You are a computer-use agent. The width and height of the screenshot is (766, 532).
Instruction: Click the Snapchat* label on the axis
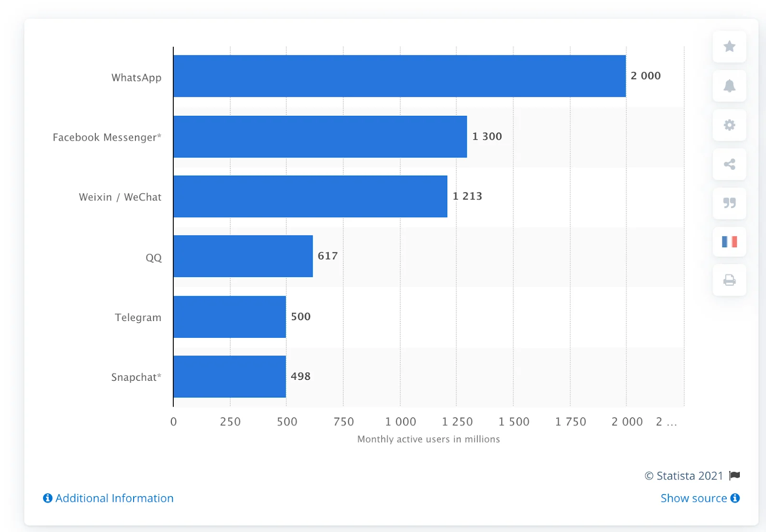tap(135, 377)
